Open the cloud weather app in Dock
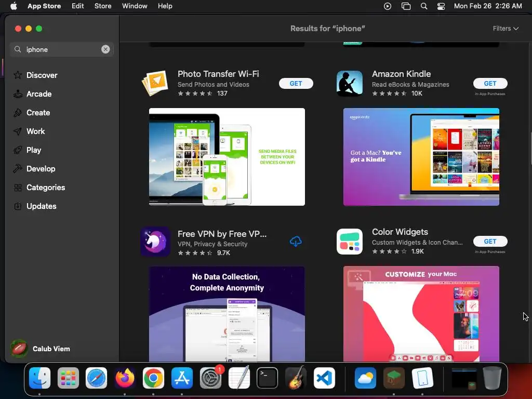The height and width of the screenshot is (399, 532). pos(365,378)
